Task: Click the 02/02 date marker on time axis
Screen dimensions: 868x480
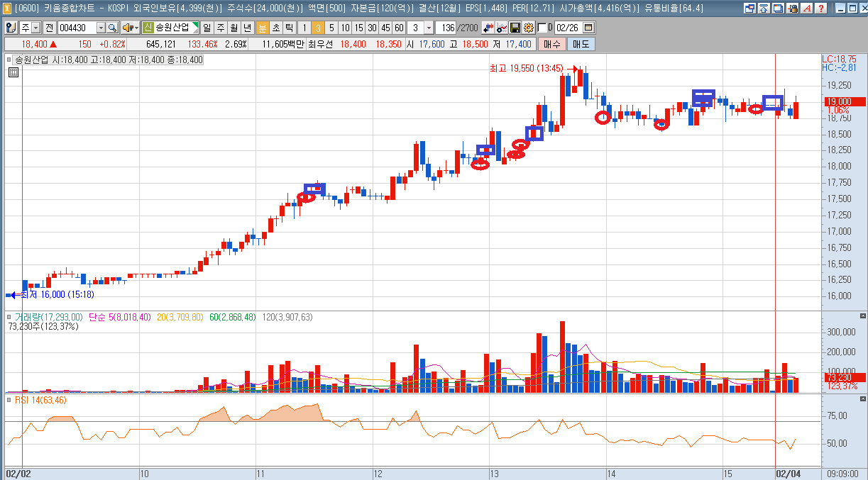Action: tap(18, 473)
